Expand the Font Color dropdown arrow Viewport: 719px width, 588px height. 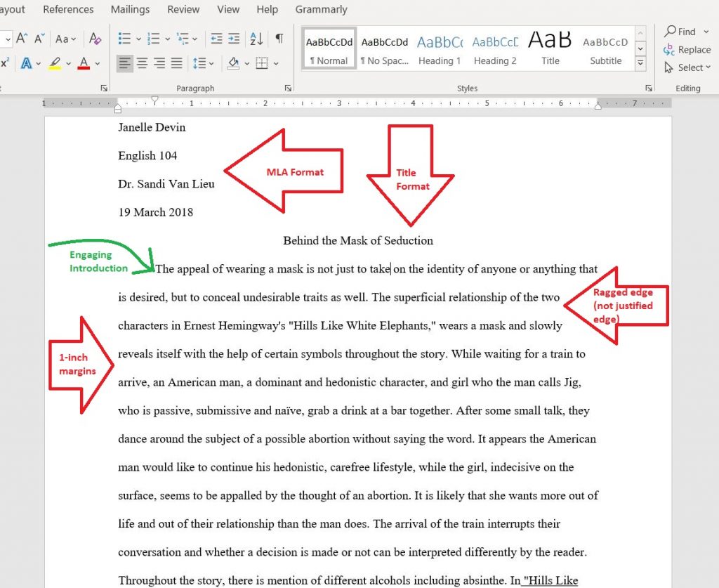pyautogui.click(x=97, y=63)
